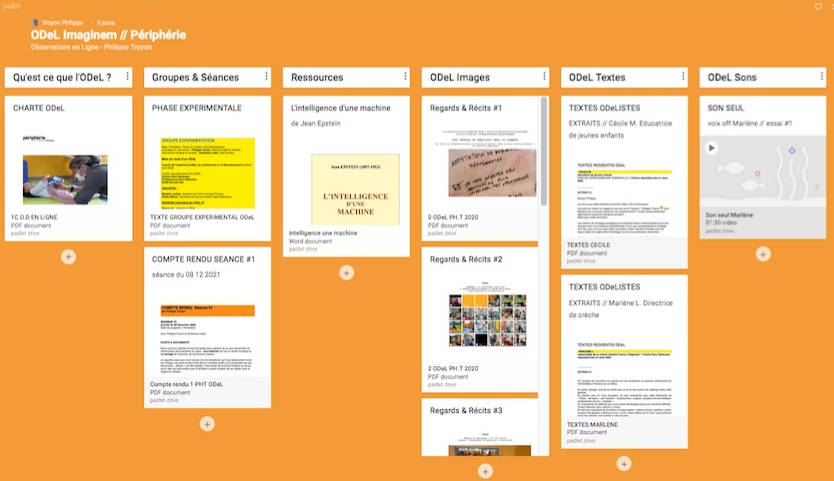The height and width of the screenshot is (481, 834).
Task: Open the three-dot menu of ODeL Textes column
Action: (683, 77)
